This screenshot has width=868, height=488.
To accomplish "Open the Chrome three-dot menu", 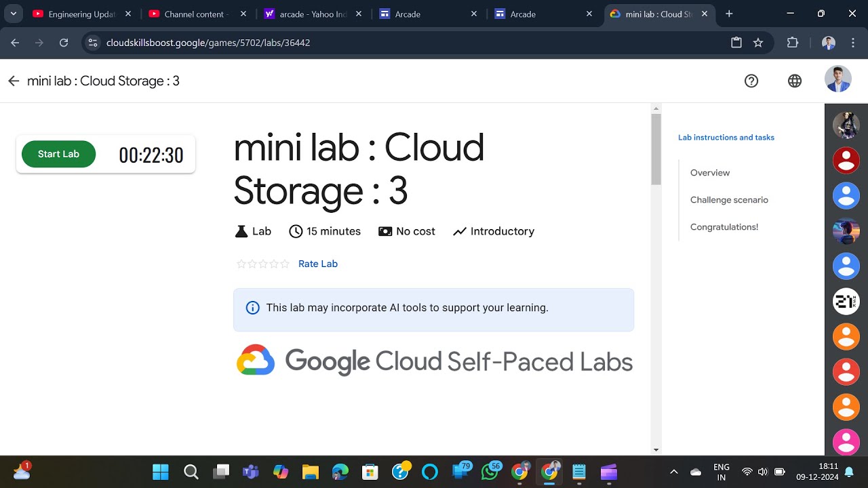I will pyautogui.click(x=853, y=43).
